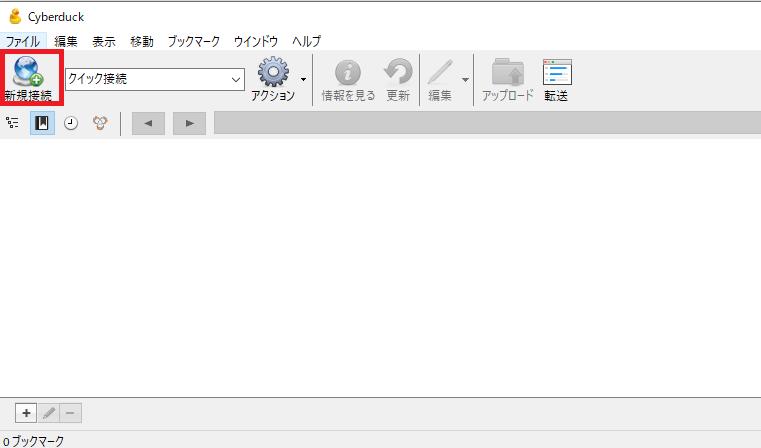Click the 更新 refresh arrow icon

click(x=398, y=72)
